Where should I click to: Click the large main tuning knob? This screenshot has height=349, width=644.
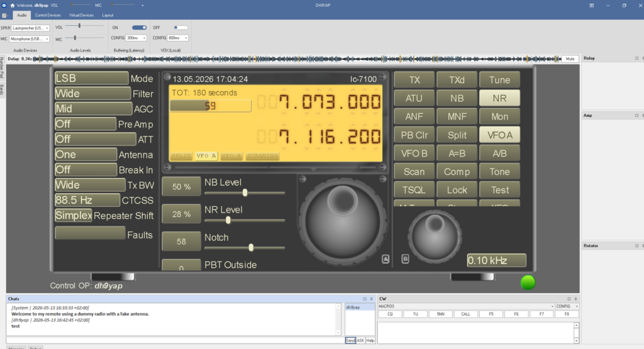(x=342, y=219)
